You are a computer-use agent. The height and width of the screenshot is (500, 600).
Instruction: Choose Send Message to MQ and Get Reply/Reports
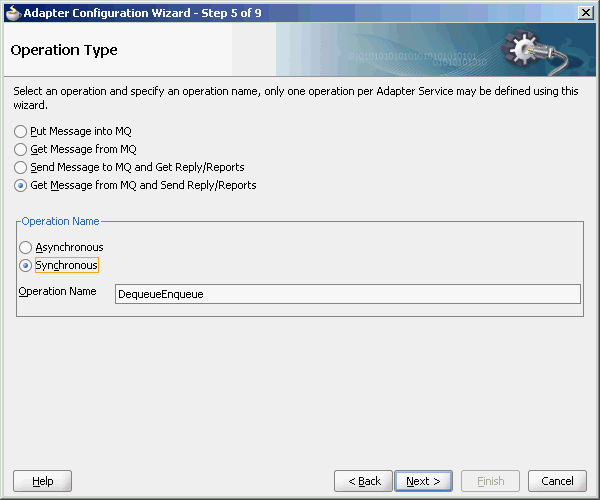click(x=21, y=167)
